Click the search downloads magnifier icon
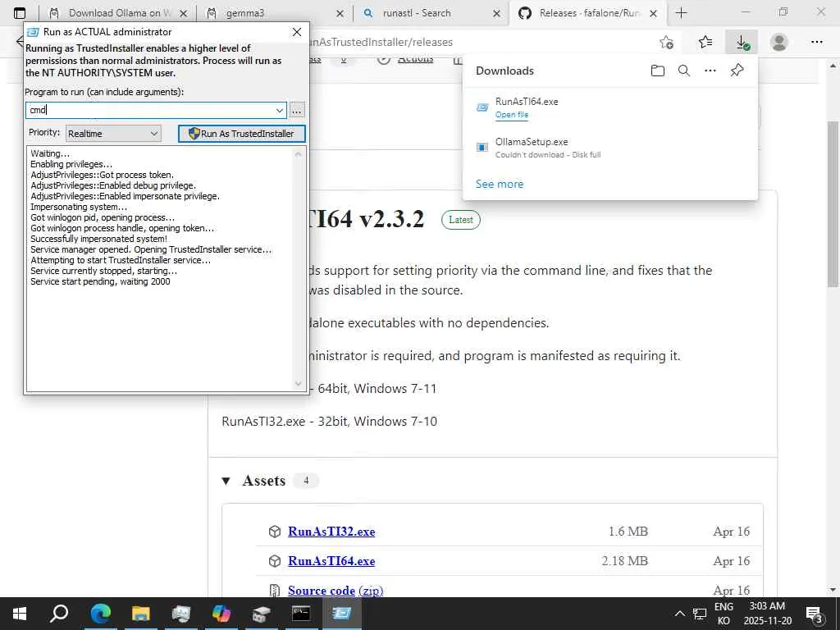 (x=684, y=71)
